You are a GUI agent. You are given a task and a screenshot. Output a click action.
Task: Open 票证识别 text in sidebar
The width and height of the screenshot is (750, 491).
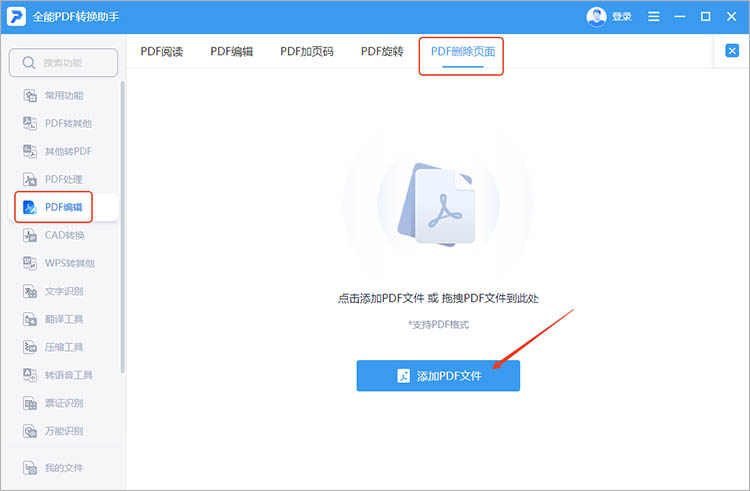pyautogui.click(x=64, y=403)
